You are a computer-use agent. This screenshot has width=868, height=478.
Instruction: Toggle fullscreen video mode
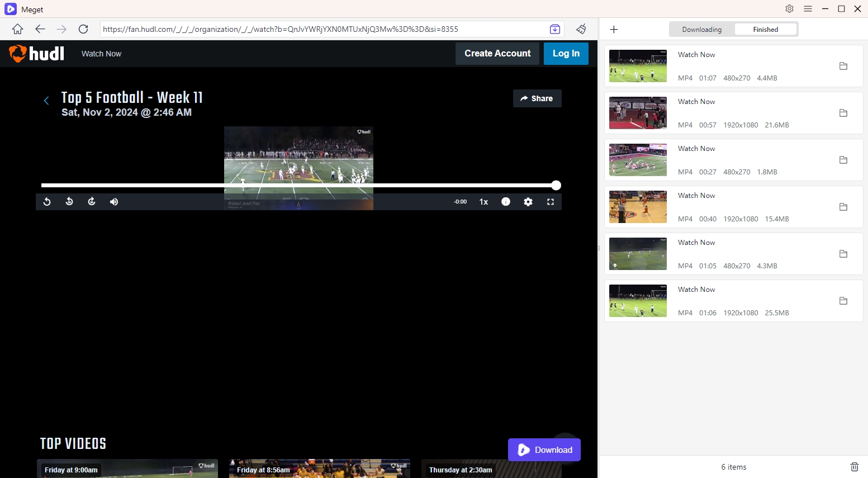(x=551, y=202)
